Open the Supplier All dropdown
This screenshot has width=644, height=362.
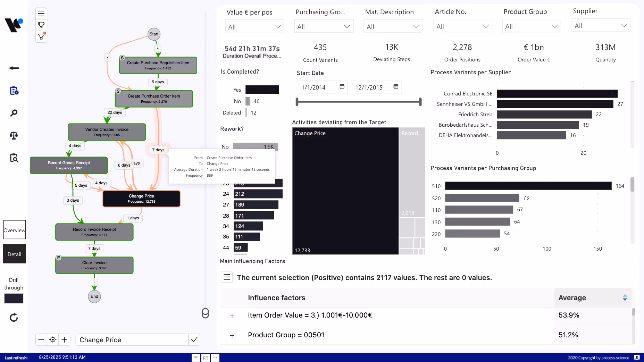click(x=601, y=25)
